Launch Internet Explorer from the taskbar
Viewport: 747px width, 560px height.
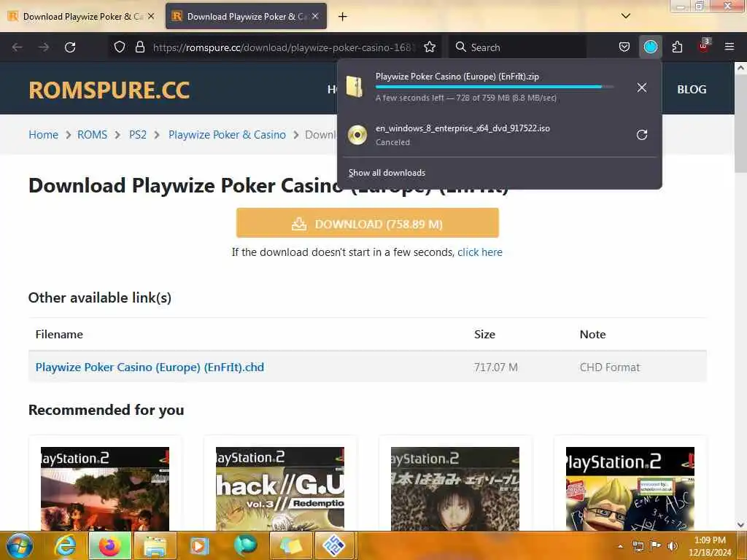(65, 545)
